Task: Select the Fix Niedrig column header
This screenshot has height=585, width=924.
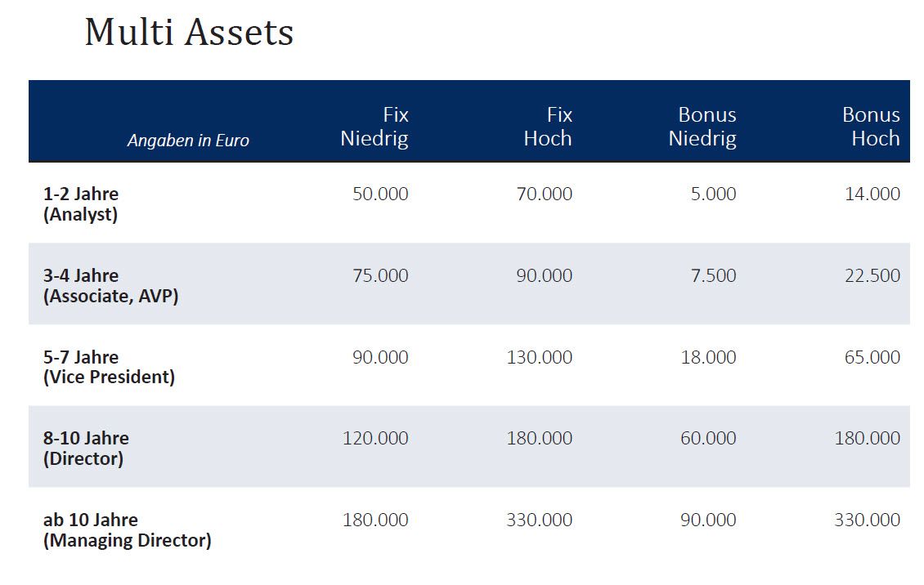Action: (375, 127)
